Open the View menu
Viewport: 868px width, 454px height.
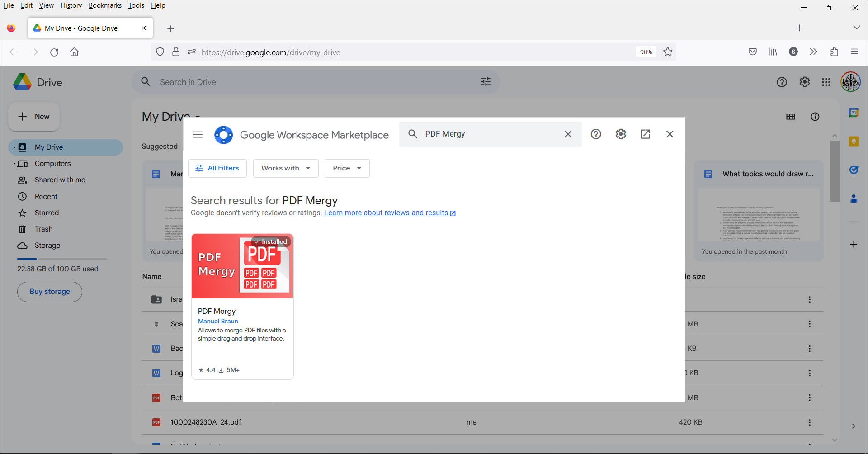(x=46, y=5)
